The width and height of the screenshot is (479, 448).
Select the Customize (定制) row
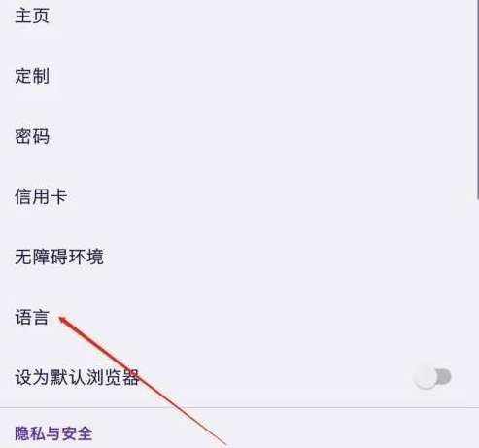coord(238,76)
